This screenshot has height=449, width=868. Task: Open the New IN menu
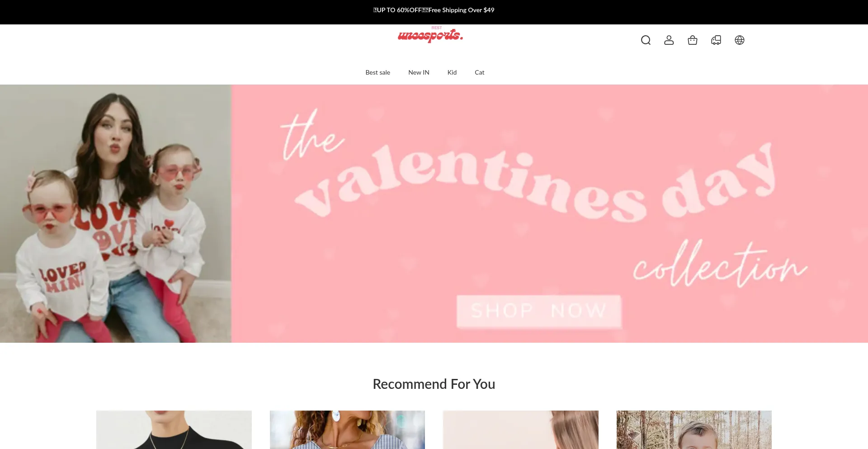coord(419,72)
